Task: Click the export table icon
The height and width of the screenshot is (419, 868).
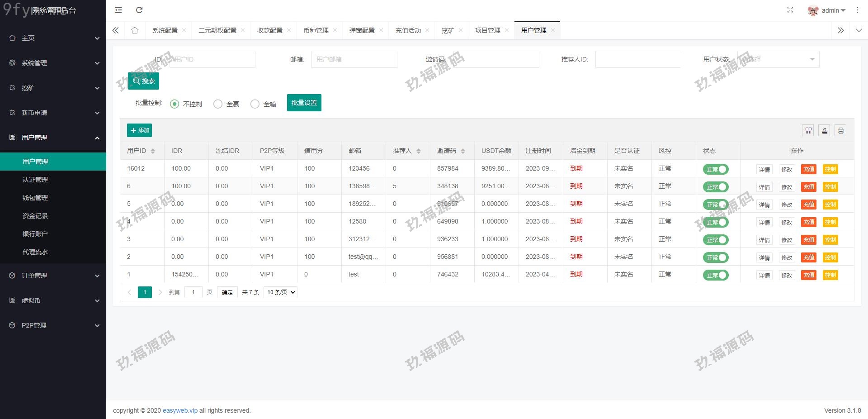Action: 825,131
